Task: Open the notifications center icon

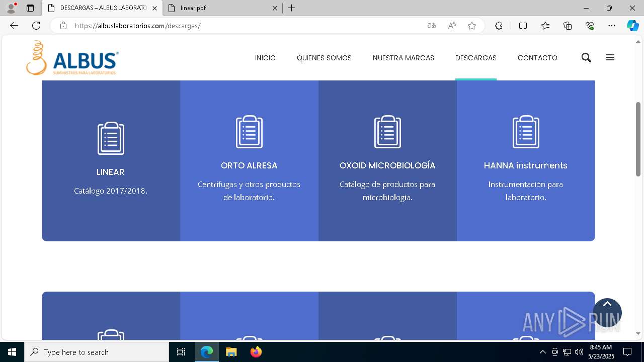Action: (x=627, y=352)
